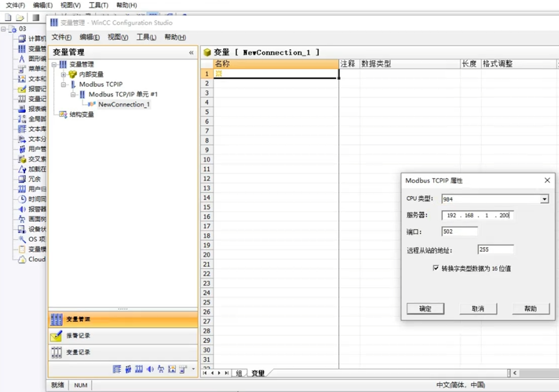Select 结构变量 in the tag tree
Image resolution: width=559 pixels, height=392 pixels.
pos(82,114)
